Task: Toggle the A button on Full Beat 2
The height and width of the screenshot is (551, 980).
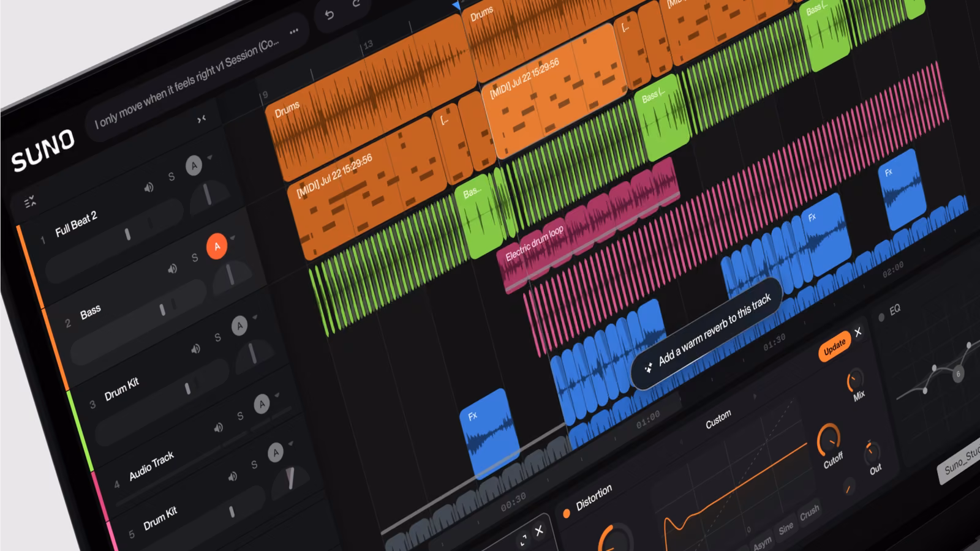Action: pos(194,165)
